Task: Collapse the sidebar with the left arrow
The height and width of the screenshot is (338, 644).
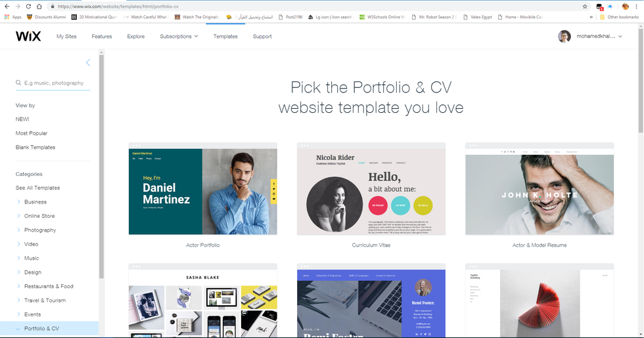Action: pyautogui.click(x=88, y=62)
